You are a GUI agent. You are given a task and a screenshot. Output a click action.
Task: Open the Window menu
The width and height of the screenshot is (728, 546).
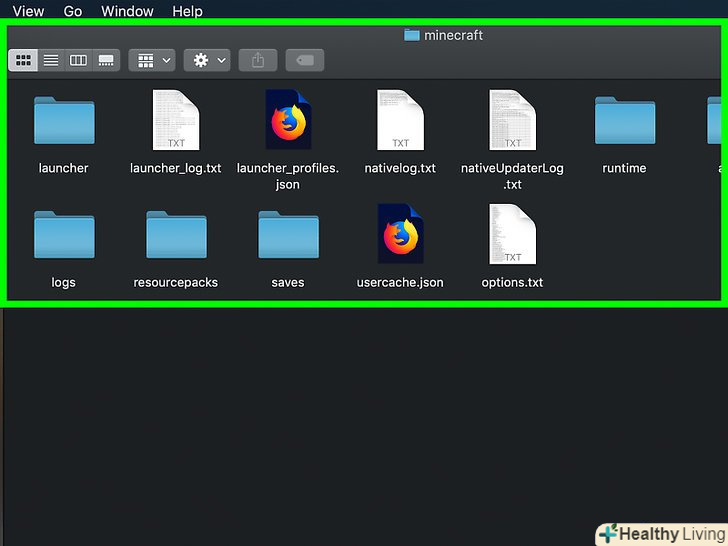(x=127, y=11)
